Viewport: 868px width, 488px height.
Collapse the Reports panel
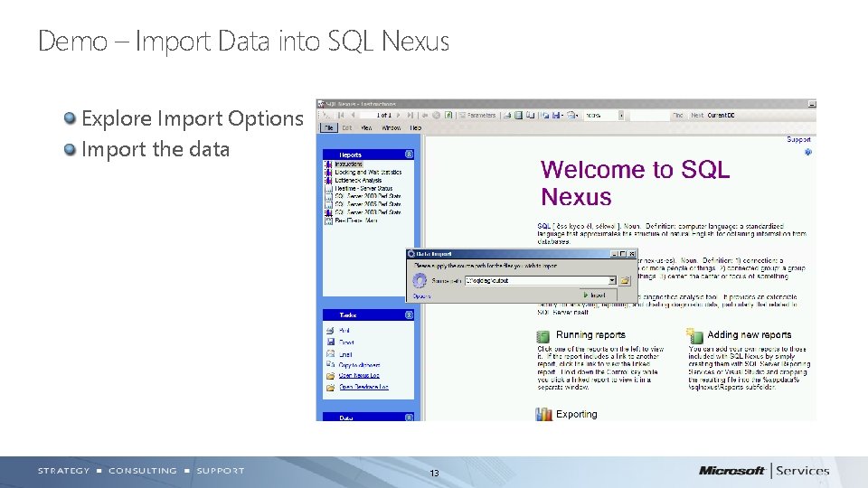tap(409, 155)
